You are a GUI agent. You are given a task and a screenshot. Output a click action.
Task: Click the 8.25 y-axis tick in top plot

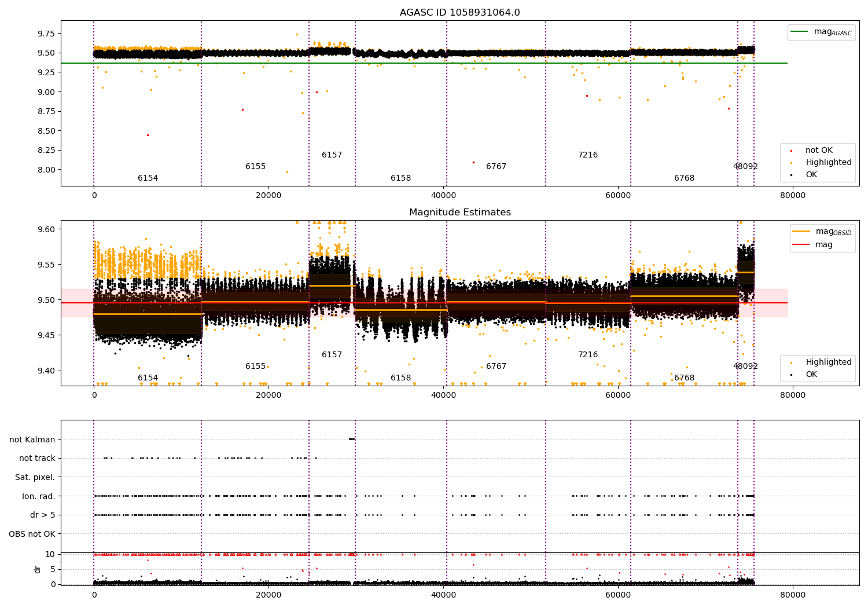tap(46, 150)
